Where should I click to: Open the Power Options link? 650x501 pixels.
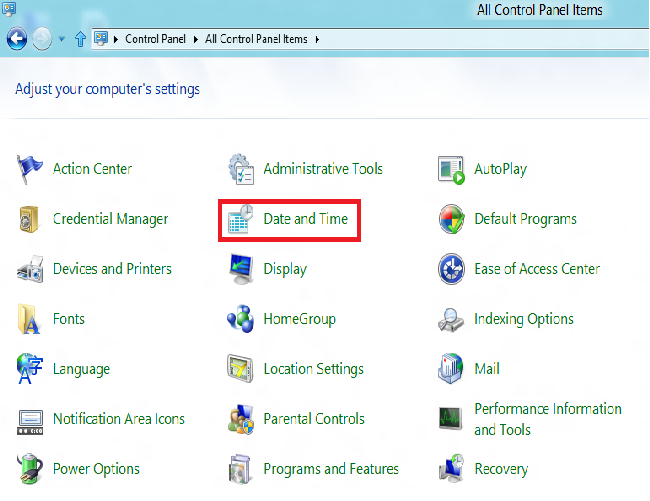click(x=97, y=470)
